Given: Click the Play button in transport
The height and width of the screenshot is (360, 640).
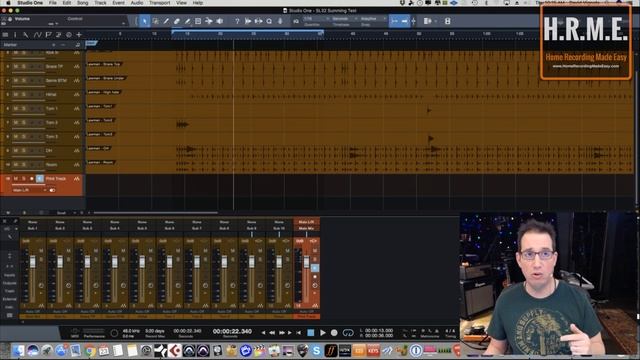Looking at the screenshot, I should (322, 333).
